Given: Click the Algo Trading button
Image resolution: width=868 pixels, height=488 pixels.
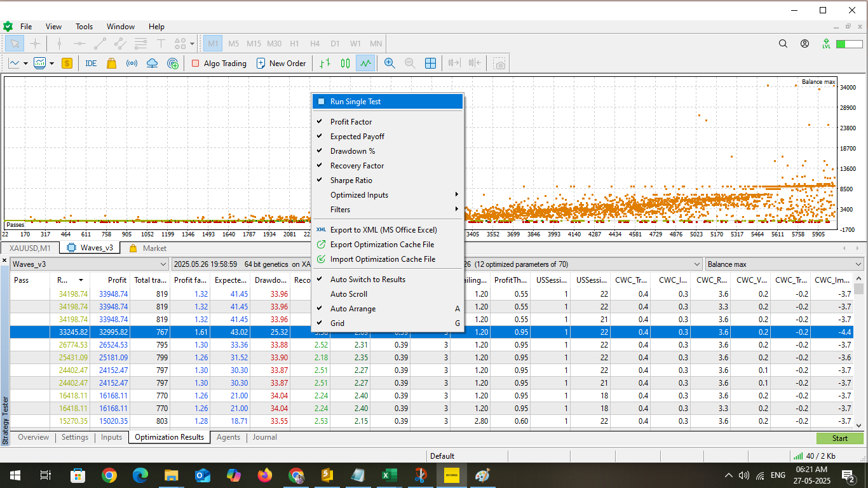Looking at the screenshot, I should point(219,63).
